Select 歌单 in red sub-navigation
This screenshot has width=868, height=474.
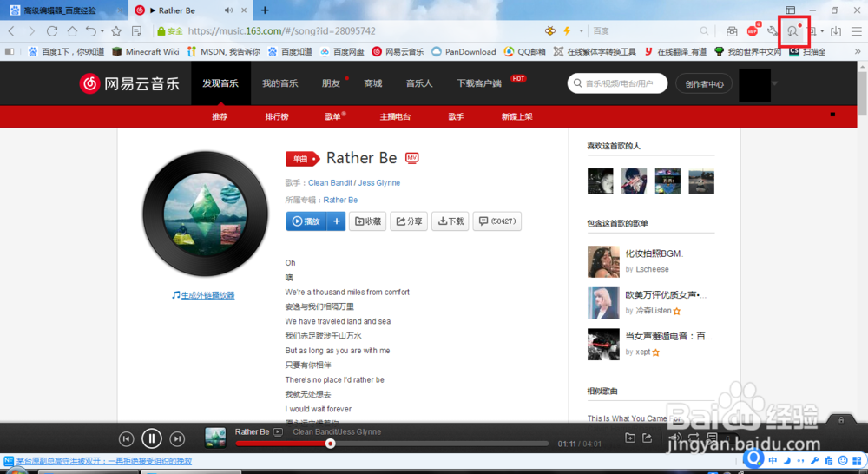click(x=332, y=117)
